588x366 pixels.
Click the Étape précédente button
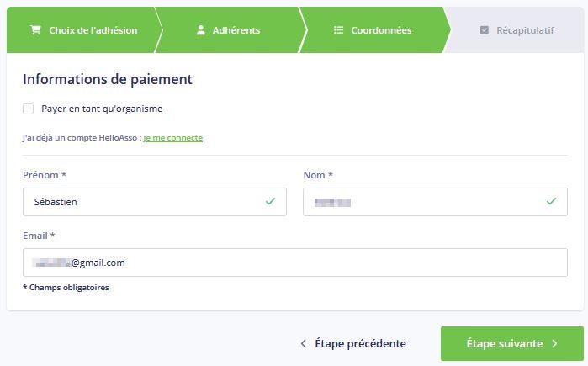[x=353, y=343]
